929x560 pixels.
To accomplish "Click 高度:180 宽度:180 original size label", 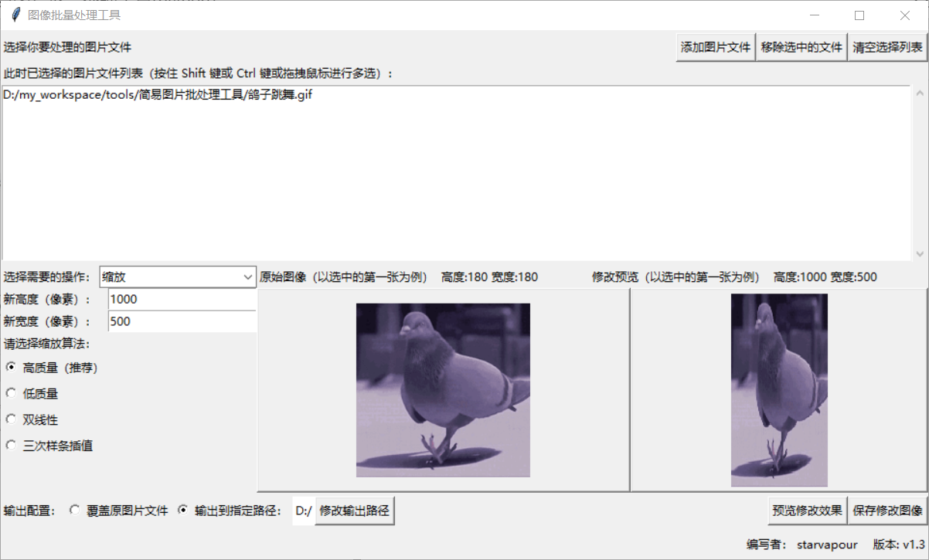I will (x=489, y=277).
